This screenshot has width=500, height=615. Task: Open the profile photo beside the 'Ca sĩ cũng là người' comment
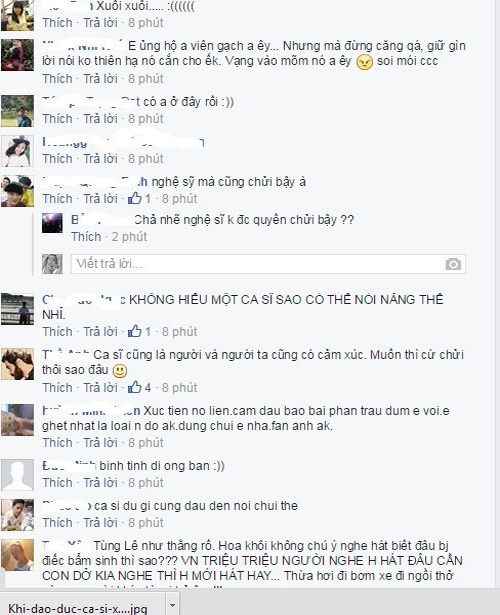click(x=17, y=364)
